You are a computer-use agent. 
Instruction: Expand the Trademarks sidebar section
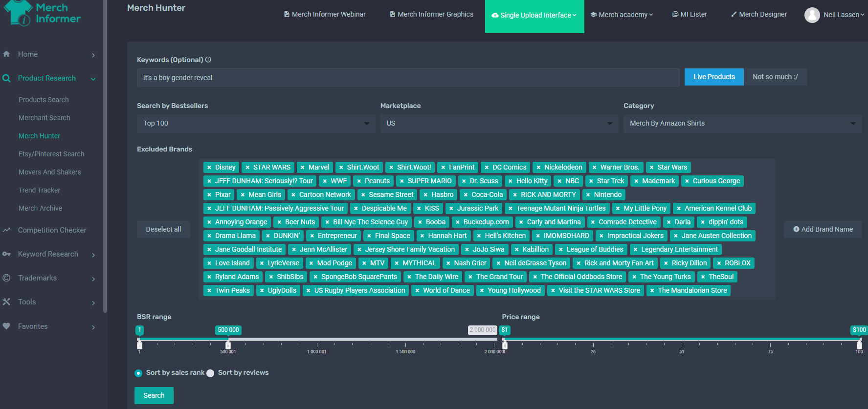[x=93, y=279]
